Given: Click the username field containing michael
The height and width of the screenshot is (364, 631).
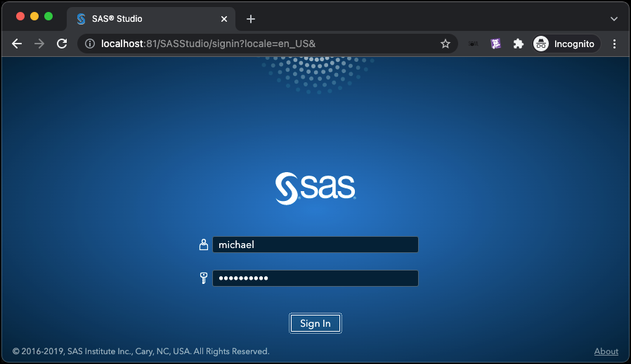Looking at the screenshot, I should [x=315, y=245].
